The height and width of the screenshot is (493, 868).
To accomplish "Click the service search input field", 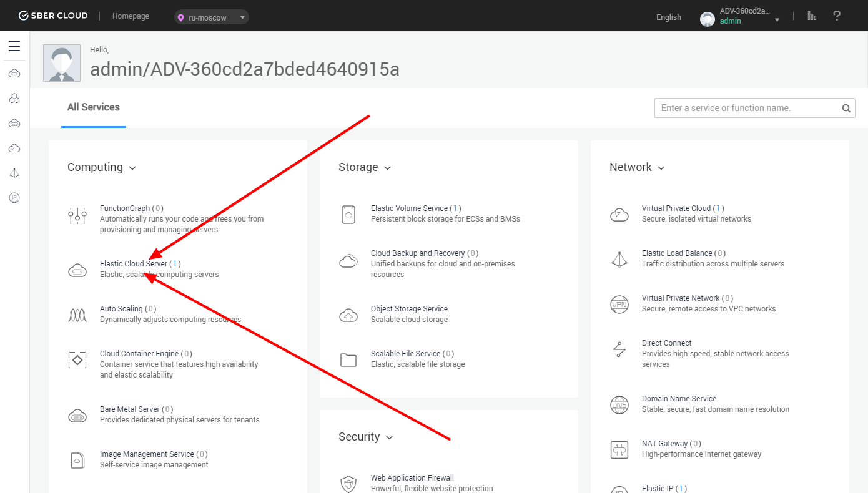I will point(746,108).
